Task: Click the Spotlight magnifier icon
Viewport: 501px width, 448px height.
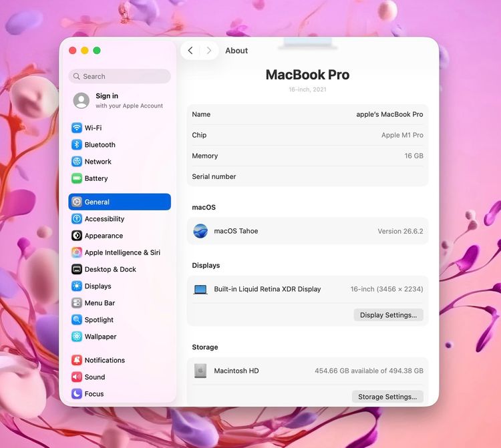Action: [x=77, y=320]
